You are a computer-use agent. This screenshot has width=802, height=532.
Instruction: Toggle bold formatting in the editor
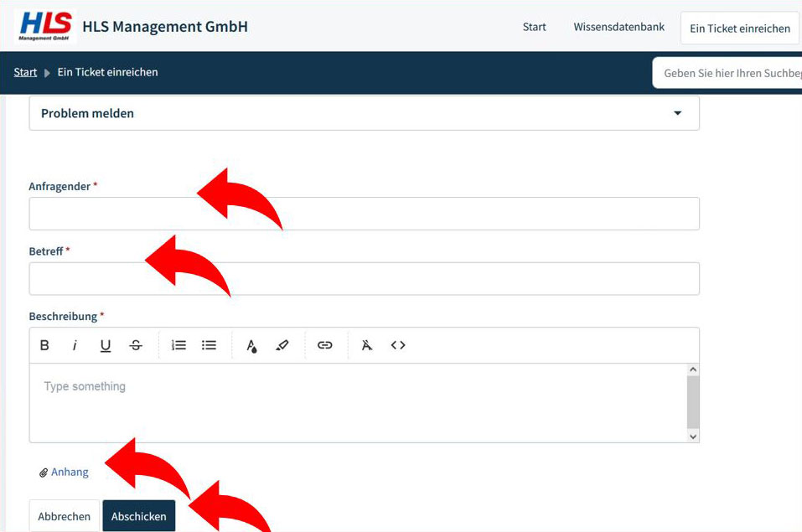(45, 345)
